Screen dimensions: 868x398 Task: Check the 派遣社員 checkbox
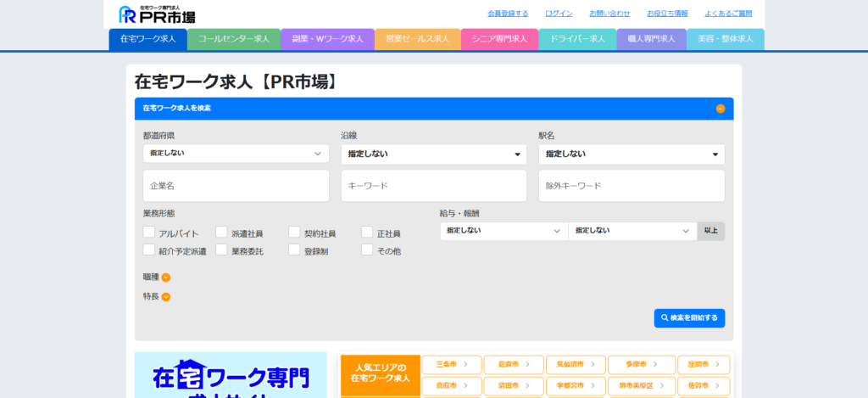(x=221, y=232)
